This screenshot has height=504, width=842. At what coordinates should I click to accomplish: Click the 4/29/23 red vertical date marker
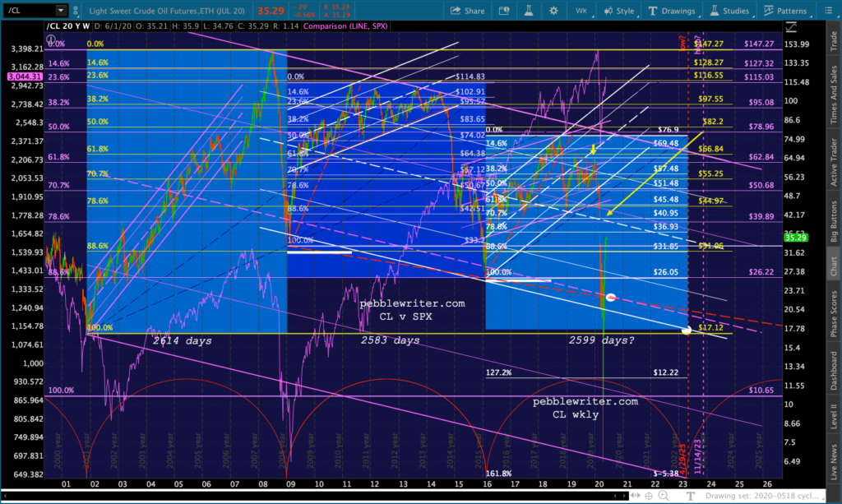click(x=683, y=460)
